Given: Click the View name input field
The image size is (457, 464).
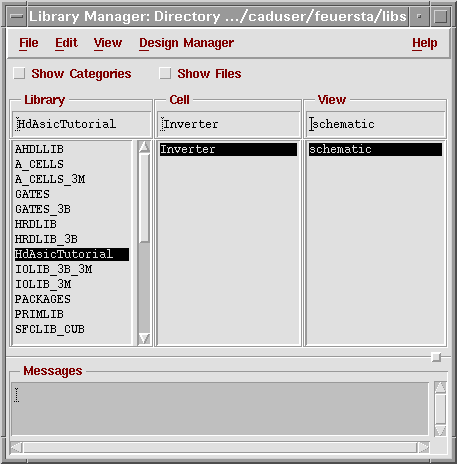Looking at the screenshot, I should click(376, 124).
